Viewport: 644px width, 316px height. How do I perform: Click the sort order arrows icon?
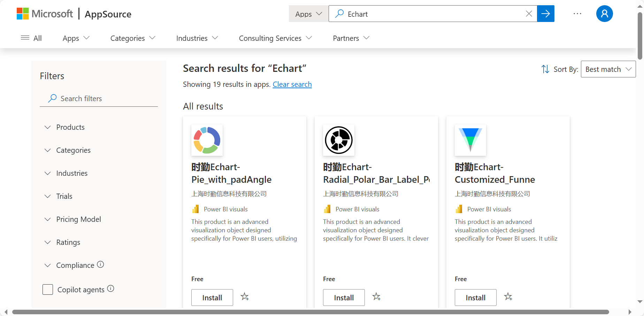pos(545,69)
